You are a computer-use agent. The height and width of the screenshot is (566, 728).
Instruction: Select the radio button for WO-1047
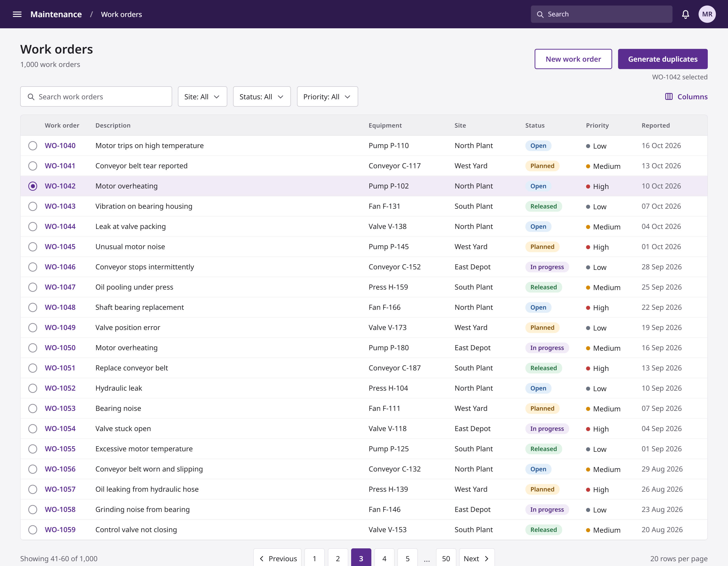33,287
